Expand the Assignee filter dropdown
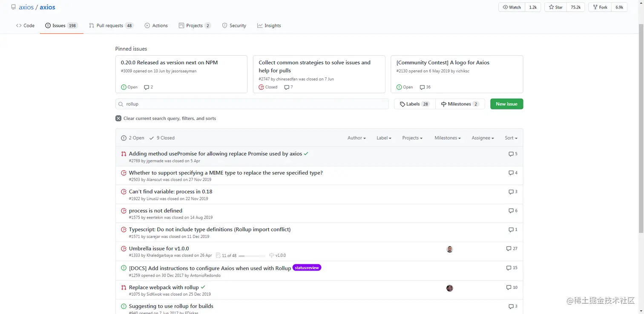Image resolution: width=644 pixels, height=314 pixels. click(x=483, y=138)
